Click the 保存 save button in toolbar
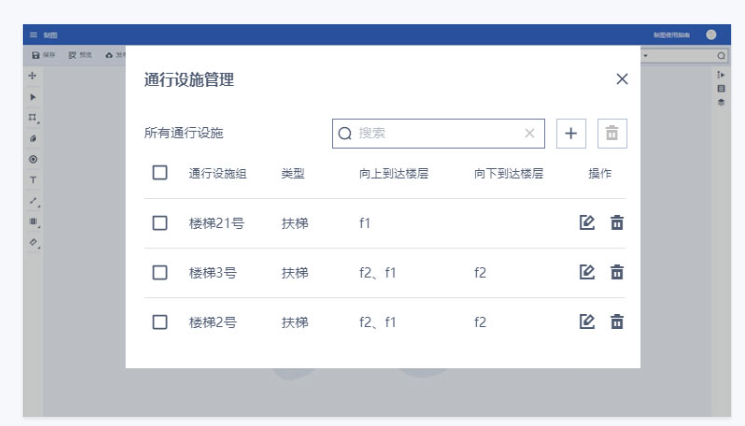 (x=44, y=55)
